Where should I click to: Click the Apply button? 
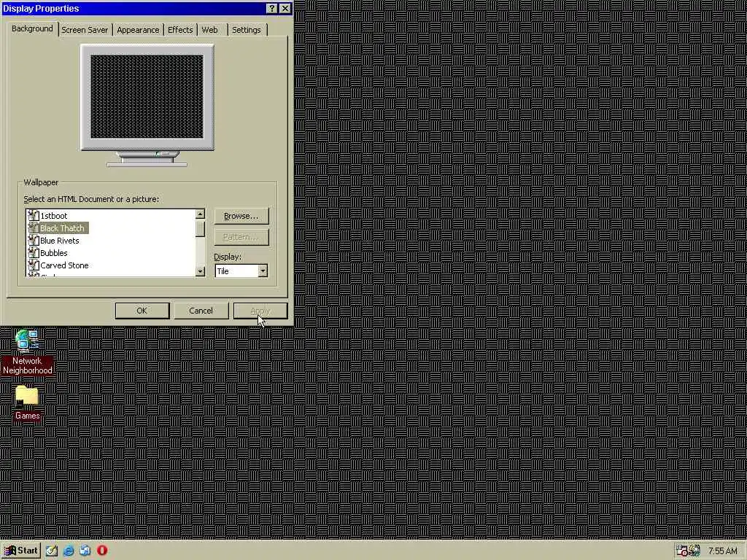pyautogui.click(x=260, y=311)
